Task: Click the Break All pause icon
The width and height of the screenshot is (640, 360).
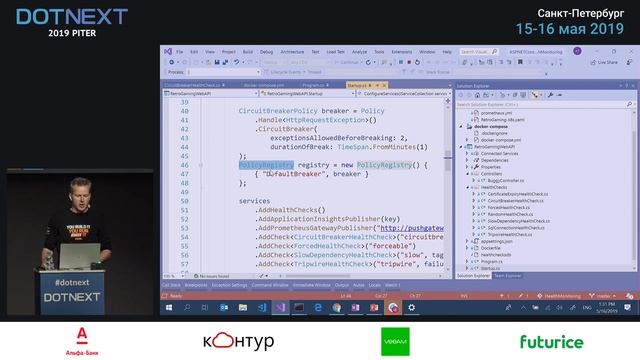Action: 401,62
